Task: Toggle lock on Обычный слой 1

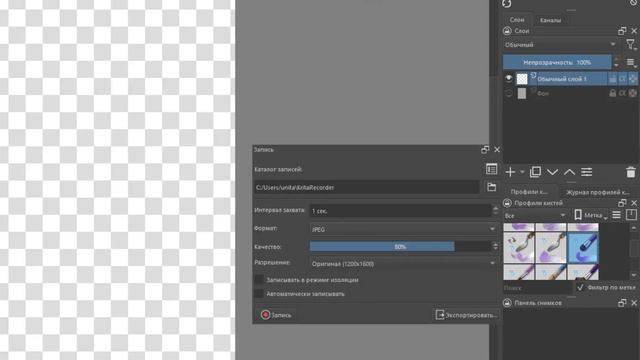Action: (613, 79)
